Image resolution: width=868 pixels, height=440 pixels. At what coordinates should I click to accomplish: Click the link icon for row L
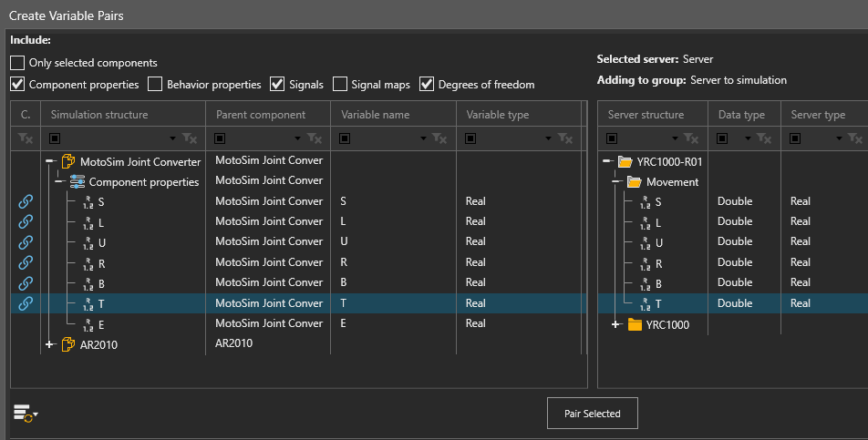26,221
